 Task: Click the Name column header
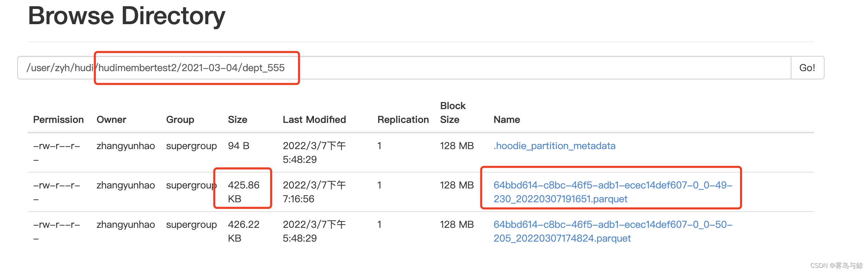[x=506, y=120]
